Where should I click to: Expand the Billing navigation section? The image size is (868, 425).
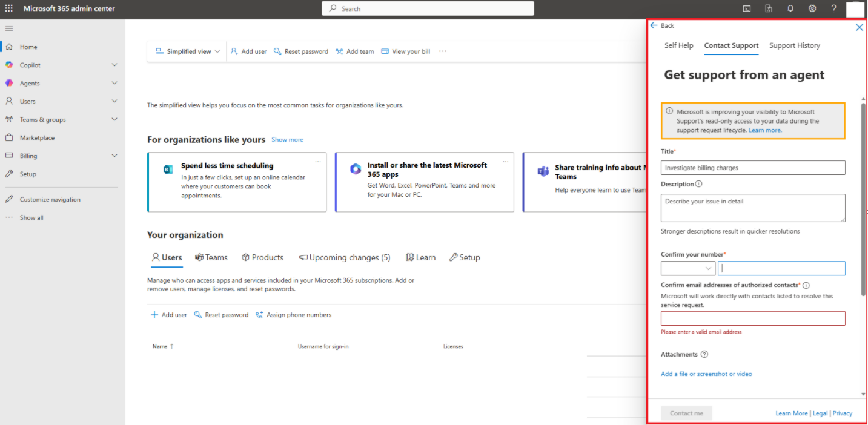click(114, 156)
